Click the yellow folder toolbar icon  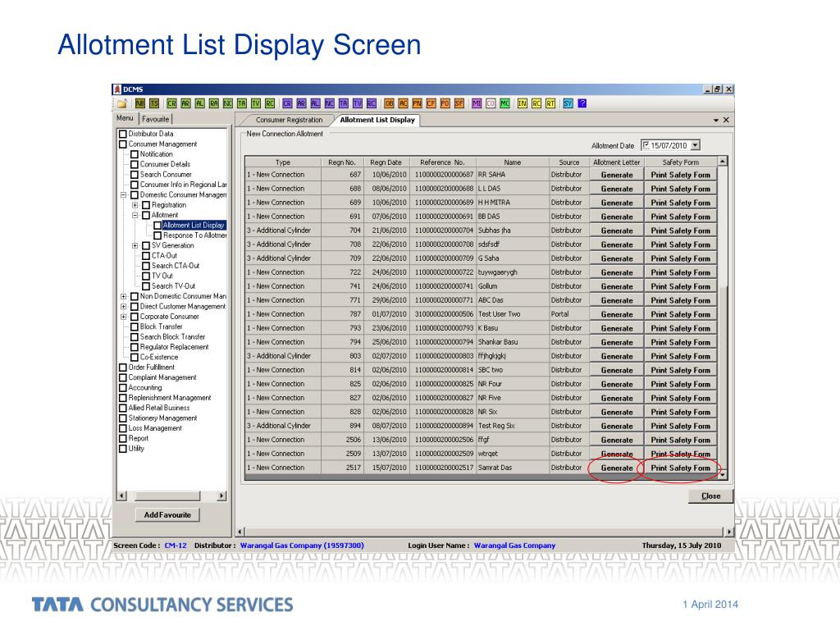pyautogui.click(x=122, y=103)
